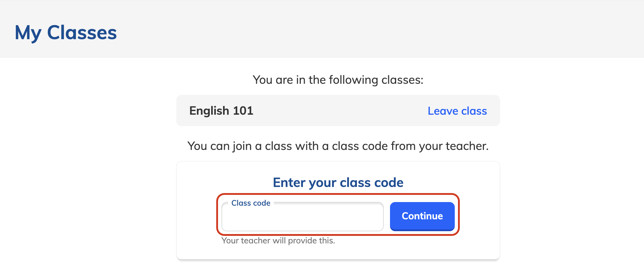The height and width of the screenshot is (279, 644).
Task: Click the English 101 class name
Action: coord(221,111)
